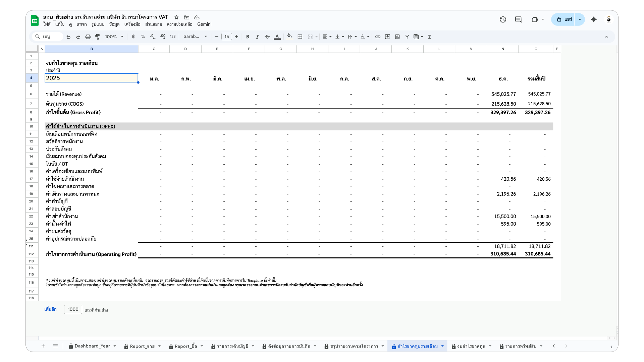Toggle strikethrough formatting

pos(267,37)
